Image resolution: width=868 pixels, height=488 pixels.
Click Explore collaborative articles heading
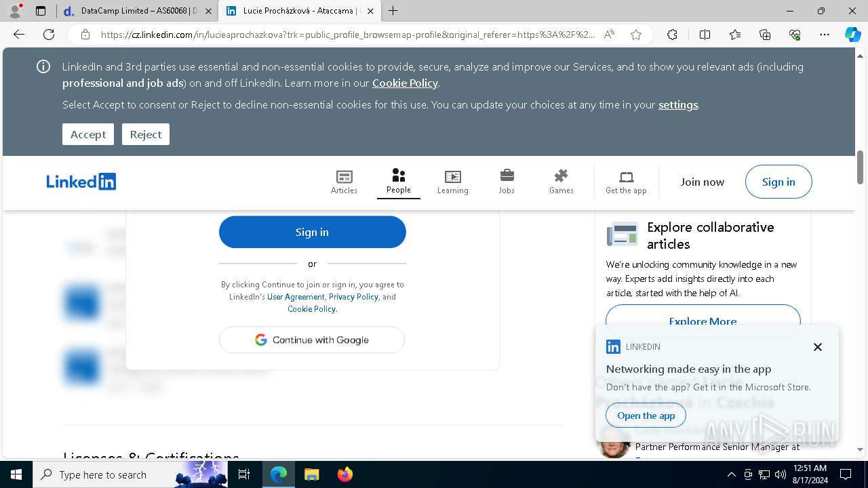pyautogui.click(x=711, y=235)
